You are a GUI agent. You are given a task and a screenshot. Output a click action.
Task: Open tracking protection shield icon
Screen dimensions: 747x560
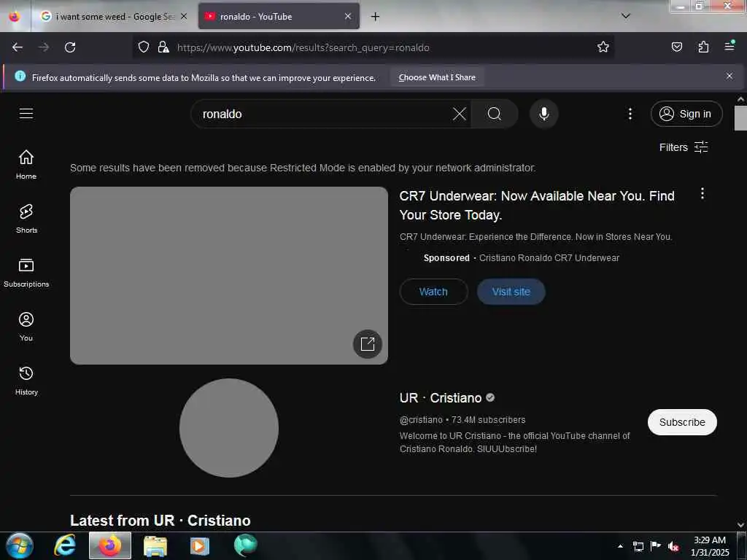144,47
